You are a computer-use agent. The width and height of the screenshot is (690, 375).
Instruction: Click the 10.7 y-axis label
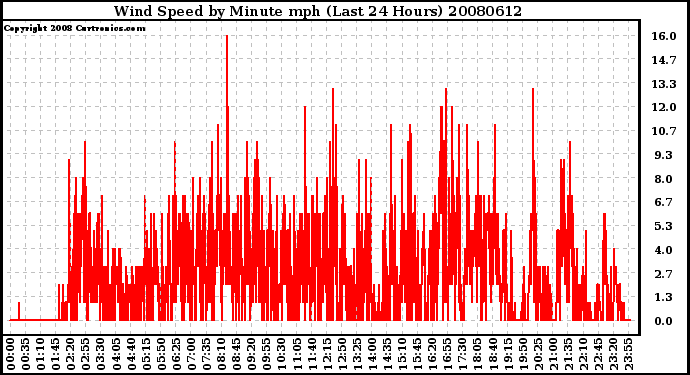coord(664,131)
